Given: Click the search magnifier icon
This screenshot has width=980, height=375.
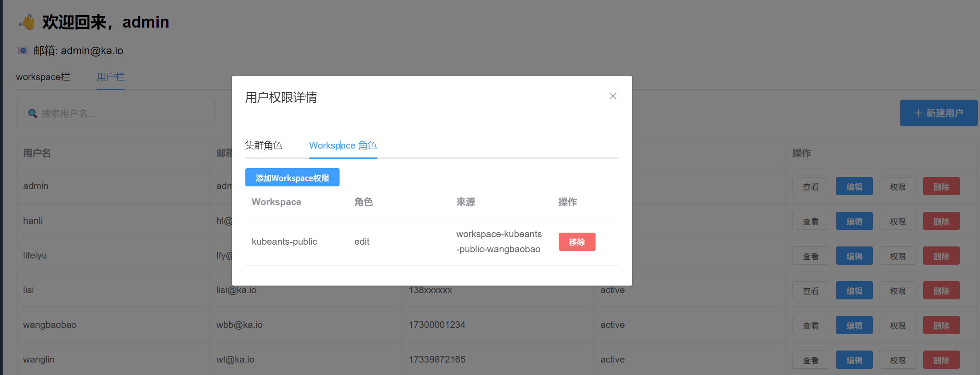Looking at the screenshot, I should pos(32,113).
